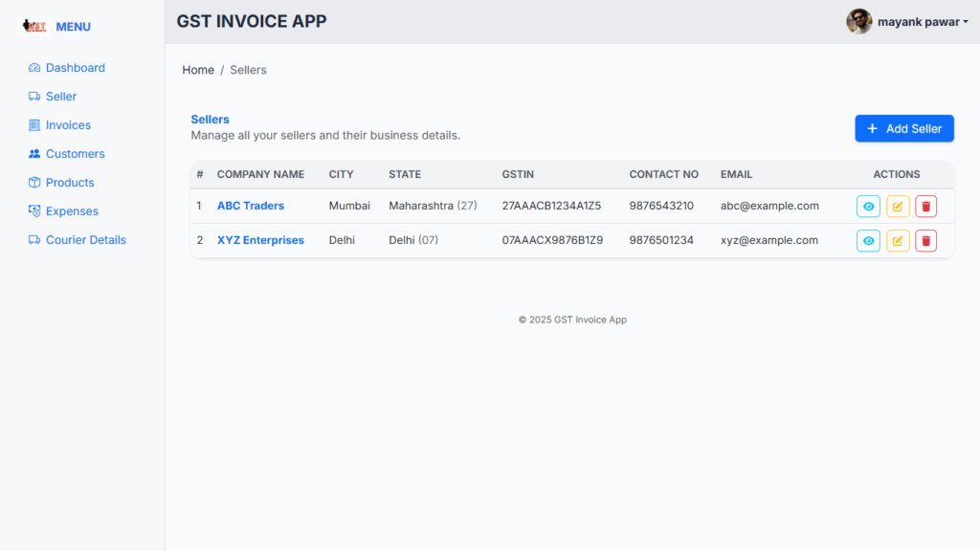Edit XYZ Enterprises using the pencil icon
Viewport: 980px width, 551px height.
point(898,240)
